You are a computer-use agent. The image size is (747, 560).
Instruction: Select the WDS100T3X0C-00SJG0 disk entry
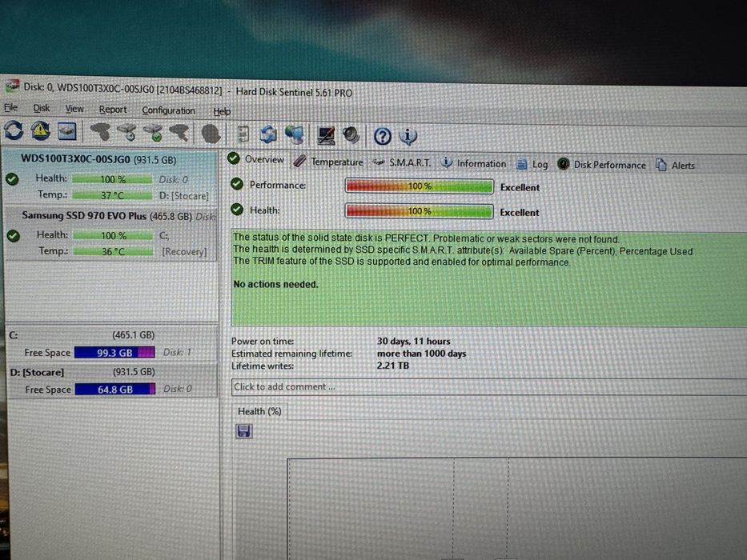coord(110,177)
